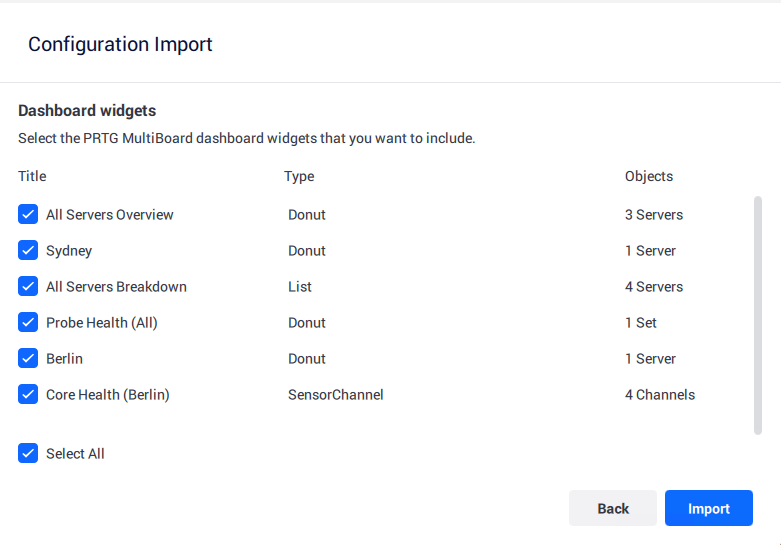Image resolution: width=781 pixels, height=545 pixels.
Task: Toggle the Select All checkbox
Action: 28,453
